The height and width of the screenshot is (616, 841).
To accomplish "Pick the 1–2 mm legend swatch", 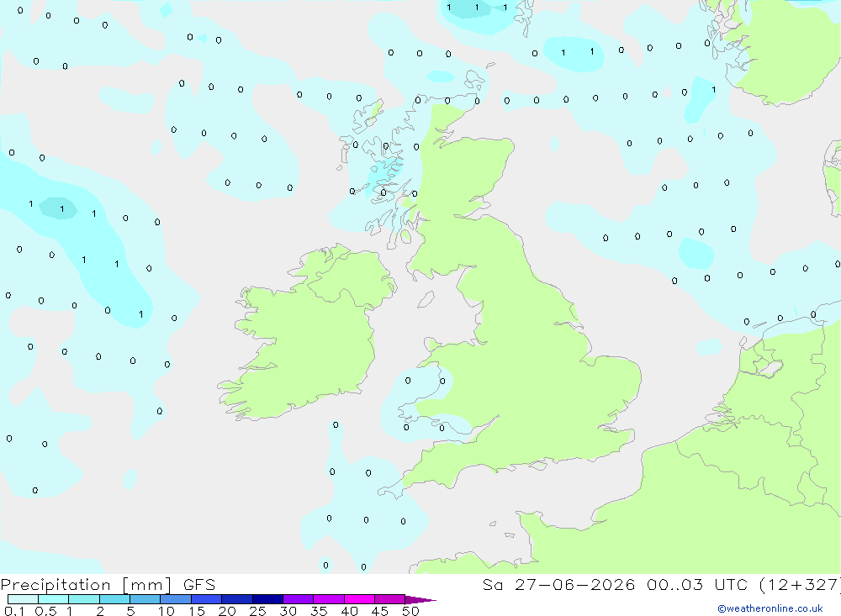I will 84,599.
